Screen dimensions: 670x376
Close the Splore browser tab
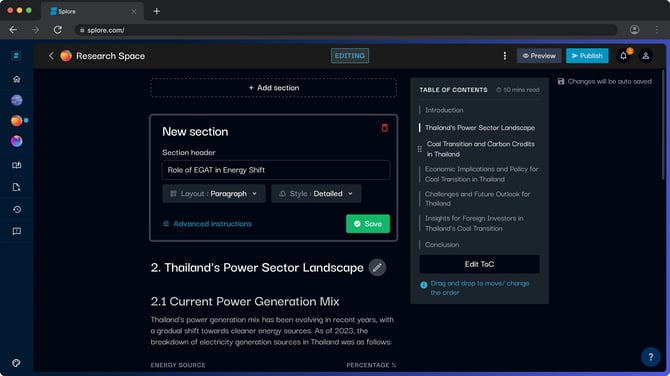[x=134, y=12]
